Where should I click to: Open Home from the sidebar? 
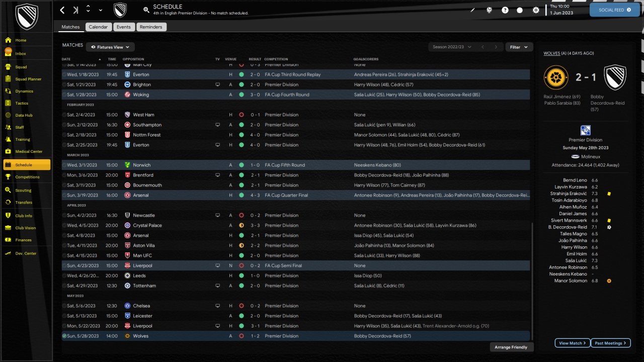point(27,40)
